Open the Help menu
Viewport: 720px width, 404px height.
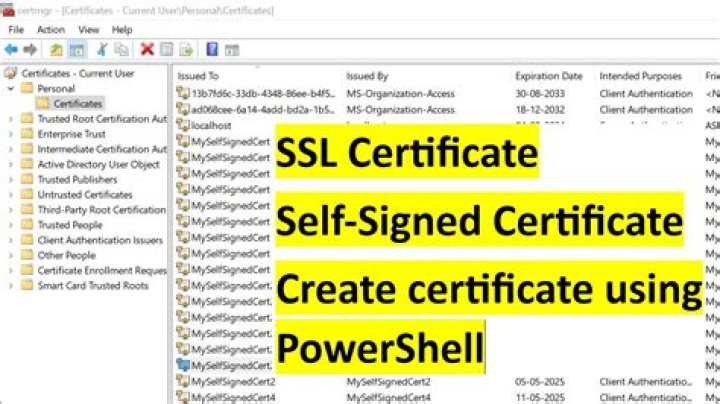[x=122, y=30]
